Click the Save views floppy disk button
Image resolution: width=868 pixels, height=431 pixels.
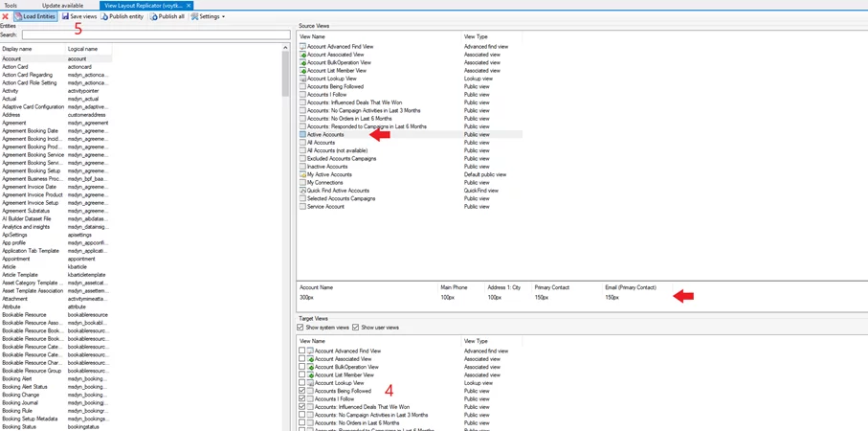tap(79, 16)
